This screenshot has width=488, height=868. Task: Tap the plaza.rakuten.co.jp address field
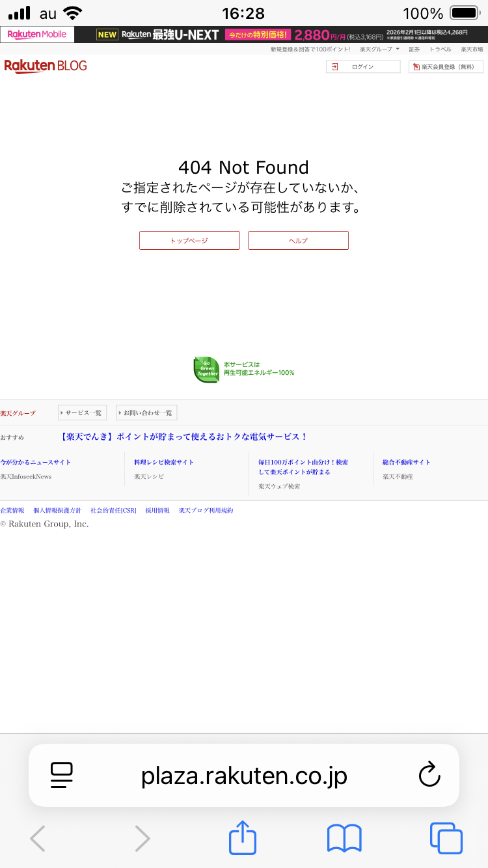(x=244, y=775)
